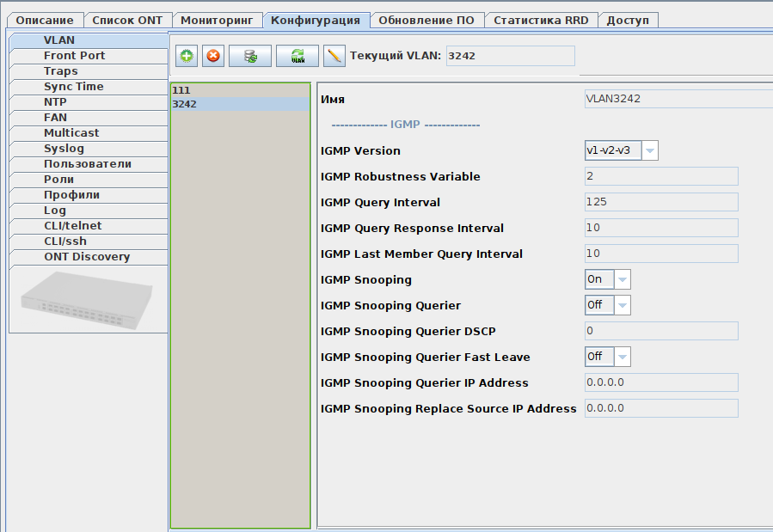The width and height of the screenshot is (773, 532).
Task: Click the green add VLAN icon
Action: (x=187, y=56)
